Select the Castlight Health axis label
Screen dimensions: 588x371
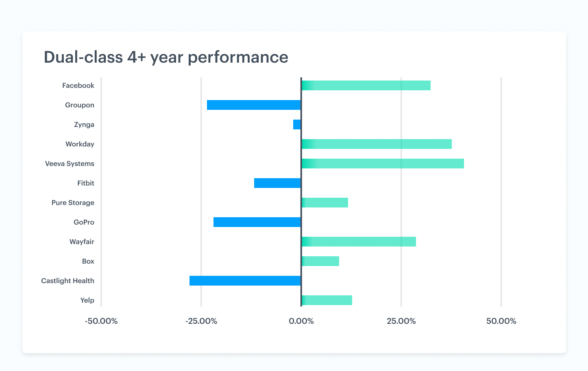68,281
